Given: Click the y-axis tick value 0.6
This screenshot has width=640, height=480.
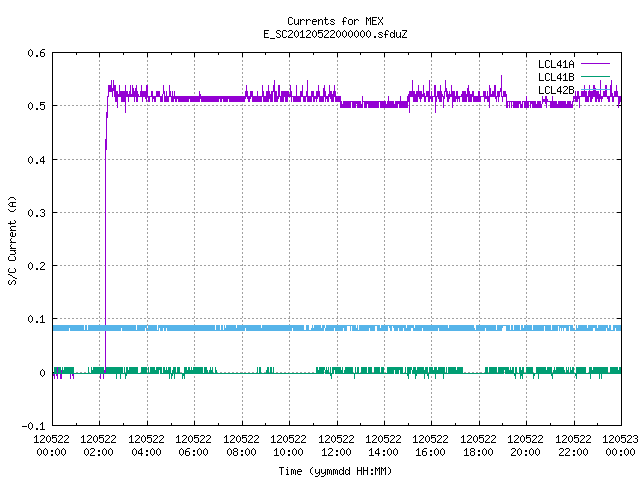Looking at the screenshot, I should [36, 53].
